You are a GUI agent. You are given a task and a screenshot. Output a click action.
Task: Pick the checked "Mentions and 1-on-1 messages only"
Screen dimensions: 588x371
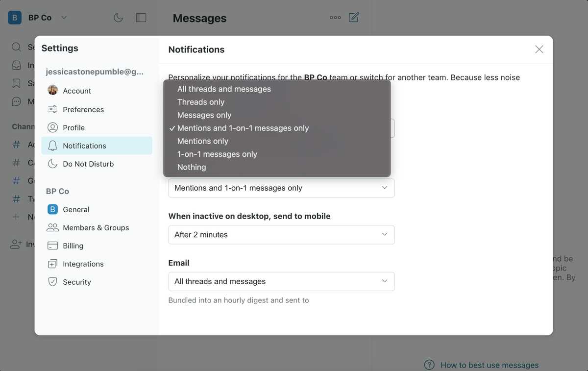point(243,128)
